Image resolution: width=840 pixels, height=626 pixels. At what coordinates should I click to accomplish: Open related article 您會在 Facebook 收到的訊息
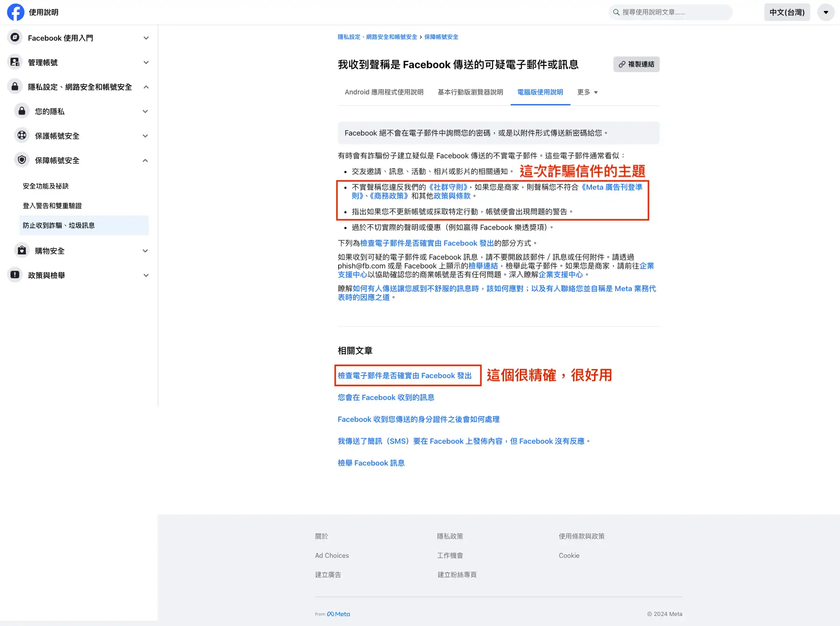(x=386, y=397)
